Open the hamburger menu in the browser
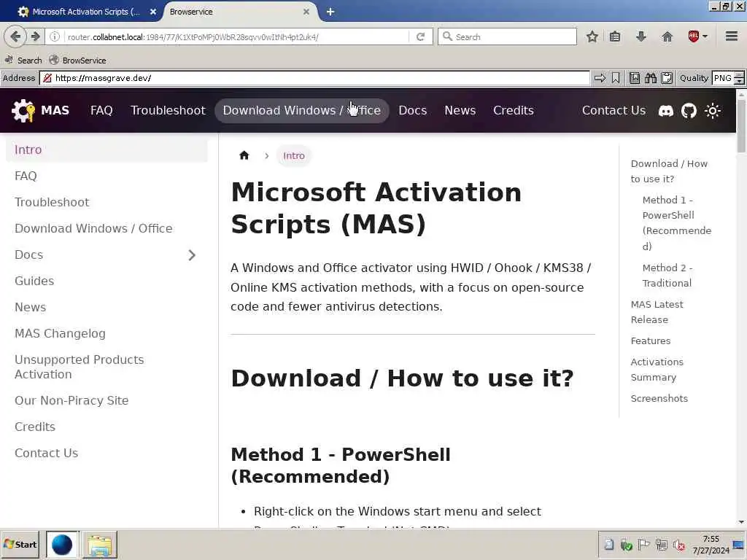This screenshot has width=747, height=560. point(732,36)
